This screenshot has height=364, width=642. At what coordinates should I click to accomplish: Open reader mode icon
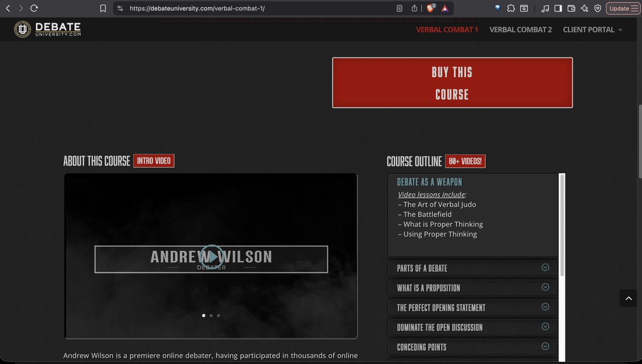[x=399, y=8]
